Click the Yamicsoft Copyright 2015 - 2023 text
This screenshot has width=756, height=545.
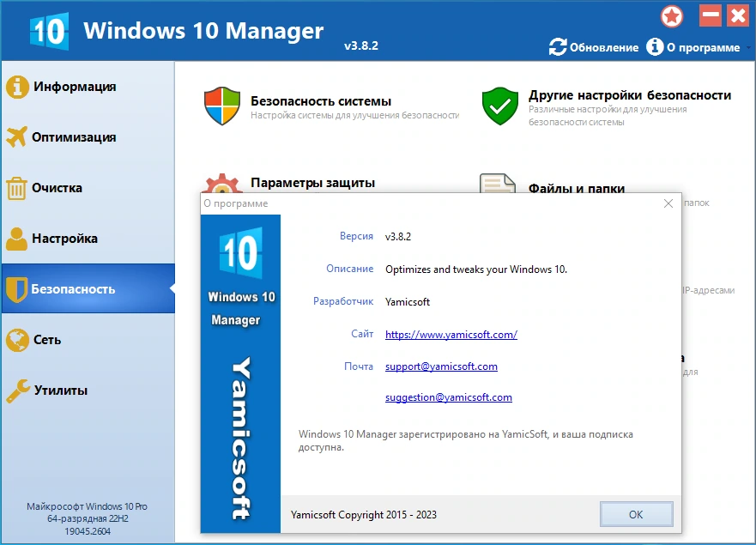(364, 515)
